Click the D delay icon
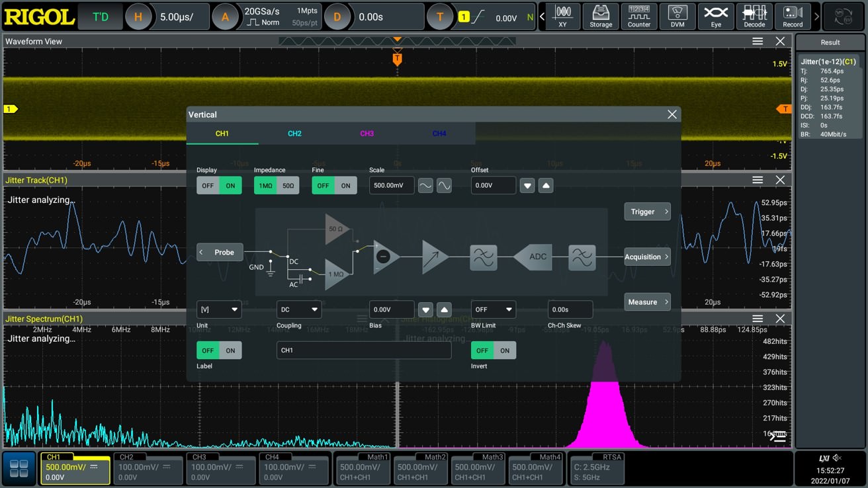Viewport: 868px width, 488px height. coord(337,17)
